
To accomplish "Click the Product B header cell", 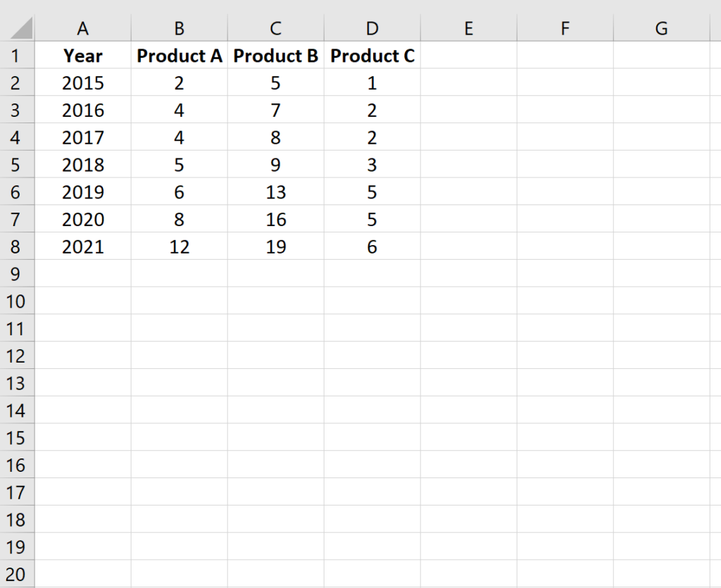I will tap(275, 56).
